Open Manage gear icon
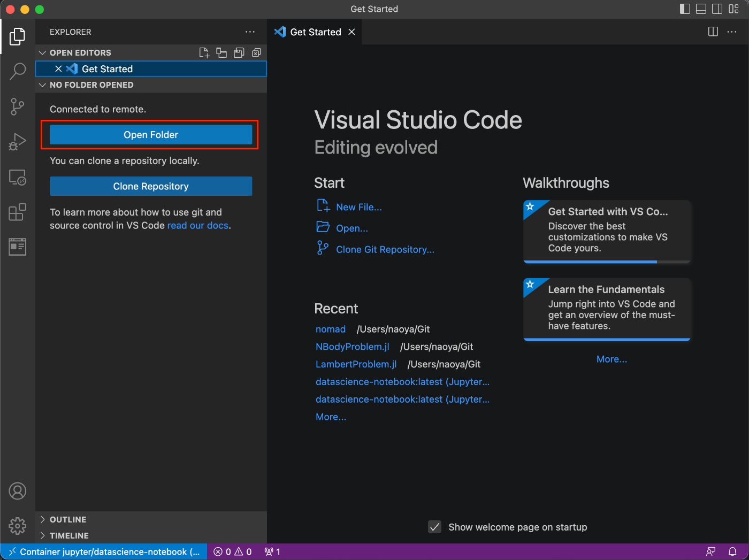Image resolution: width=749 pixels, height=560 pixels. pyautogui.click(x=17, y=526)
